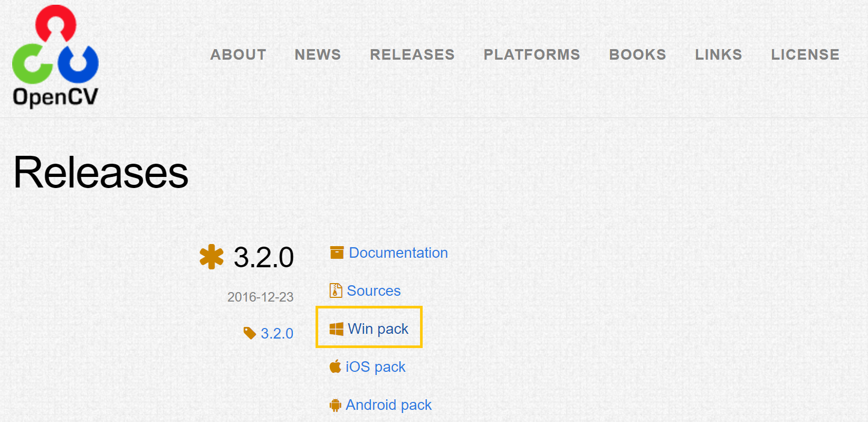Download the Sources archive link
Screen dimensions: 868x422
374,291
